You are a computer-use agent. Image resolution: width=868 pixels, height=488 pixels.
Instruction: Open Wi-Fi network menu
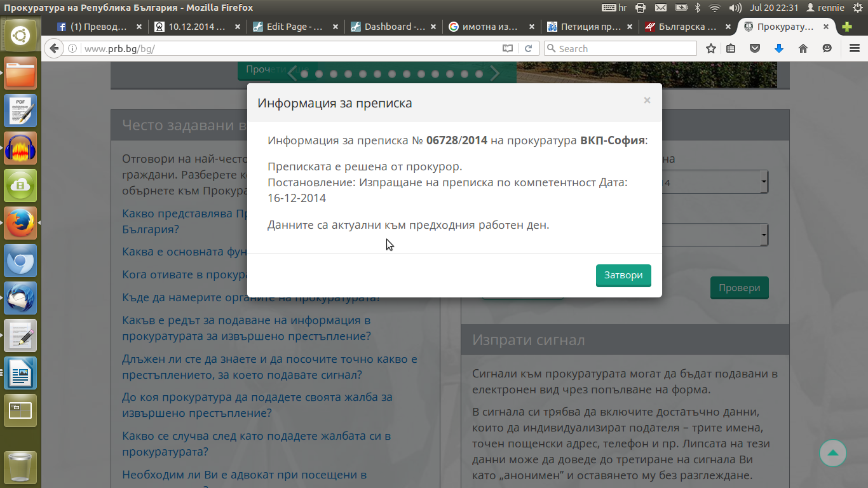[x=715, y=8]
